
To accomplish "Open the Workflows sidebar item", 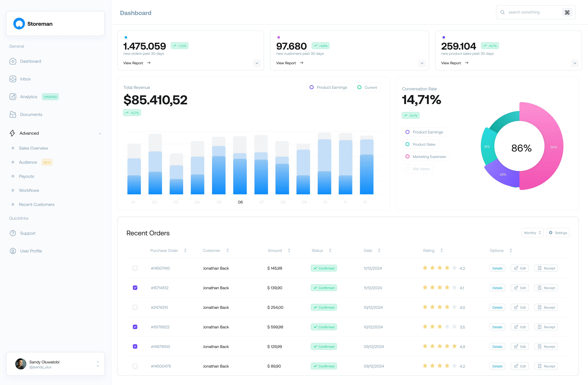I will (x=29, y=190).
